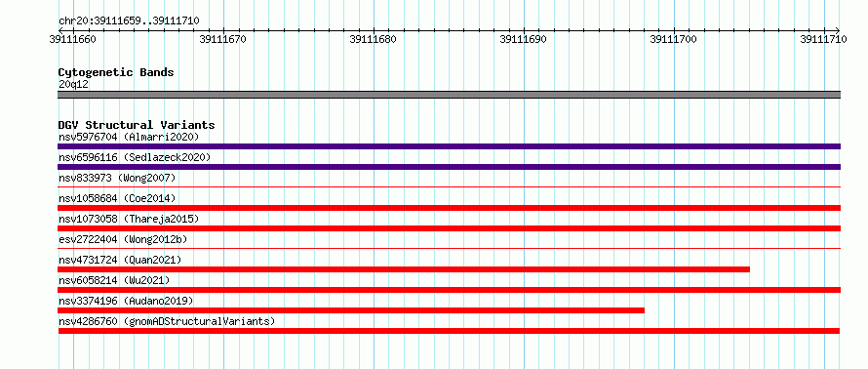Click the 39111690 ruler position

[523, 39]
